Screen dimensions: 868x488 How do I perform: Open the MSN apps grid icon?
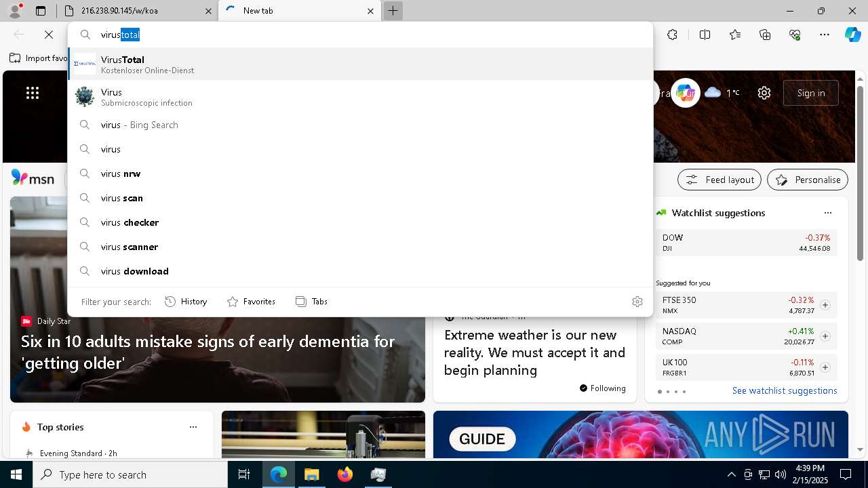click(33, 93)
